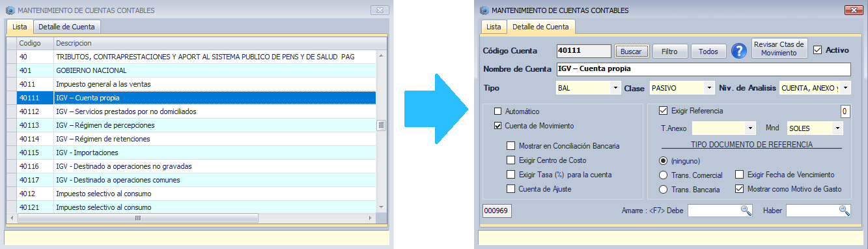Viewport: 868px width, 249px height.
Task: Open the Tipo BAL dropdown
Action: tap(615, 87)
